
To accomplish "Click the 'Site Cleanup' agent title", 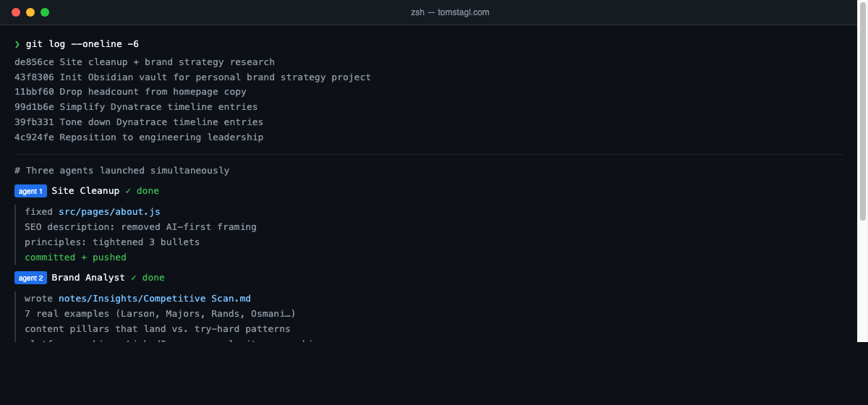I will point(85,191).
